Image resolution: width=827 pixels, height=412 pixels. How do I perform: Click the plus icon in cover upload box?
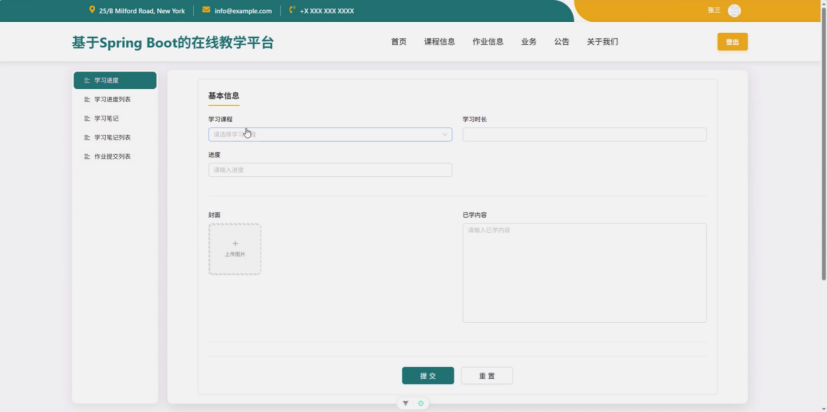coord(235,244)
